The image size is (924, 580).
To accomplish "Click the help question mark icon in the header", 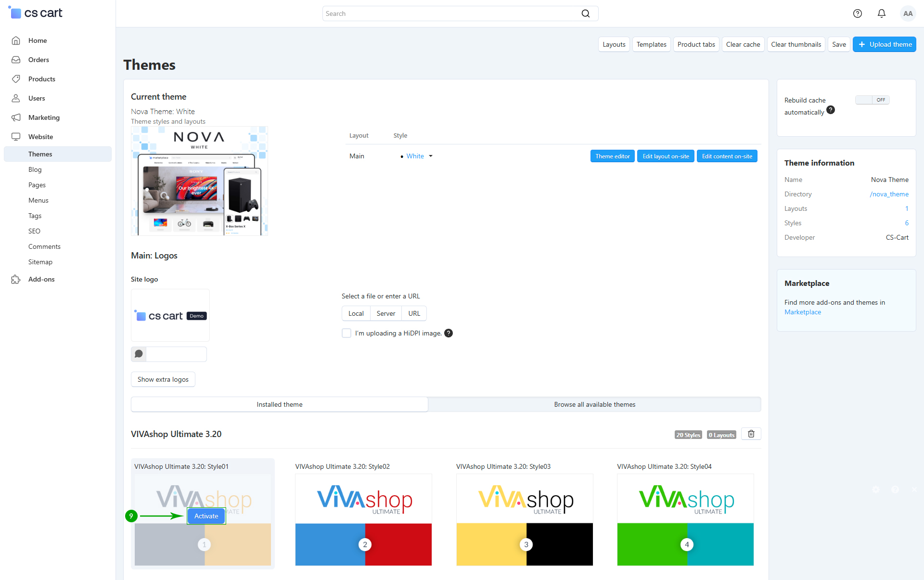I will click(x=857, y=13).
